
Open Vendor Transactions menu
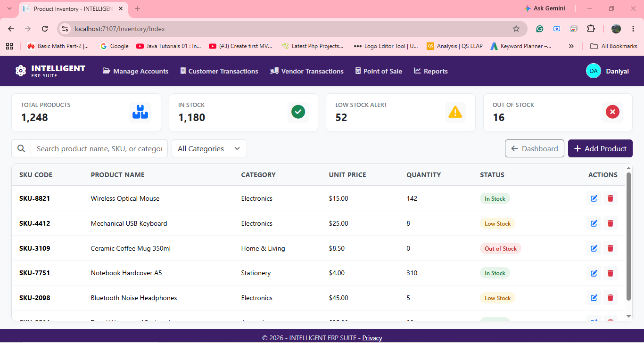coord(307,71)
